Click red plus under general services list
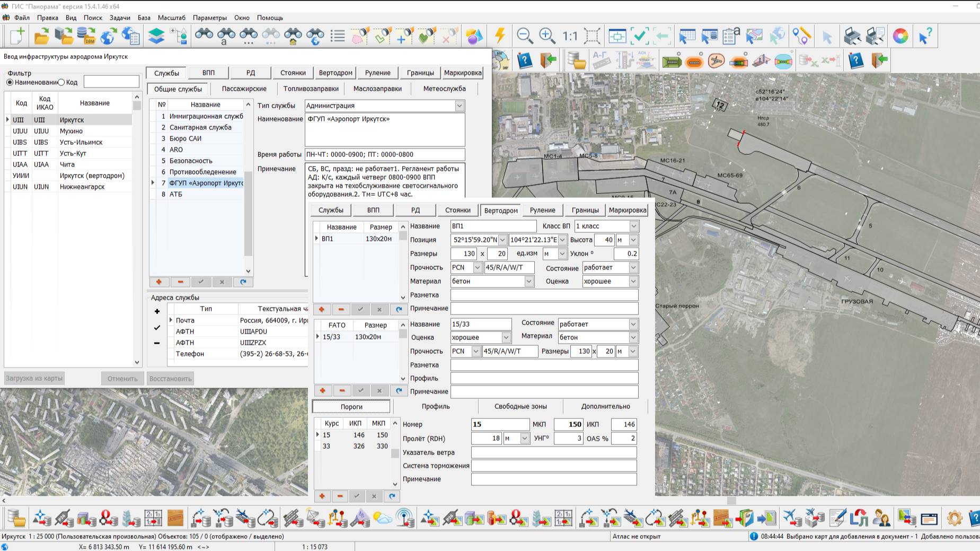 click(x=159, y=282)
